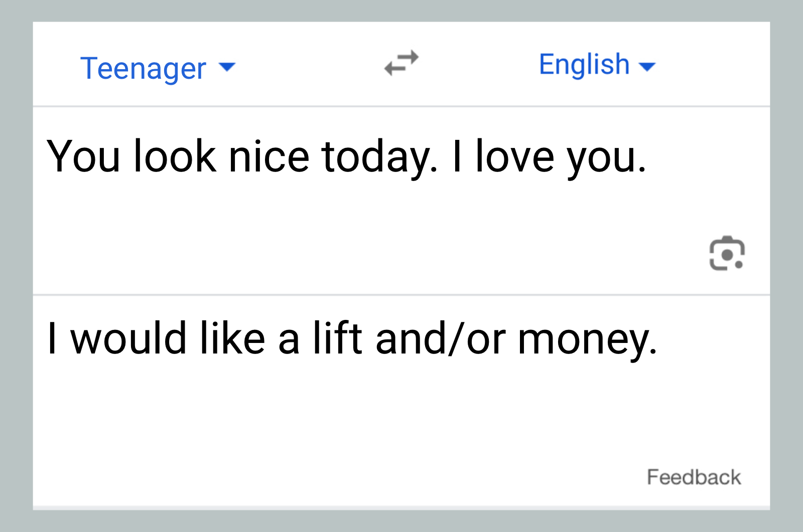Expand the Teenager dropdown arrow
Image resolution: width=803 pixels, height=532 pixels.
point(227,67)
